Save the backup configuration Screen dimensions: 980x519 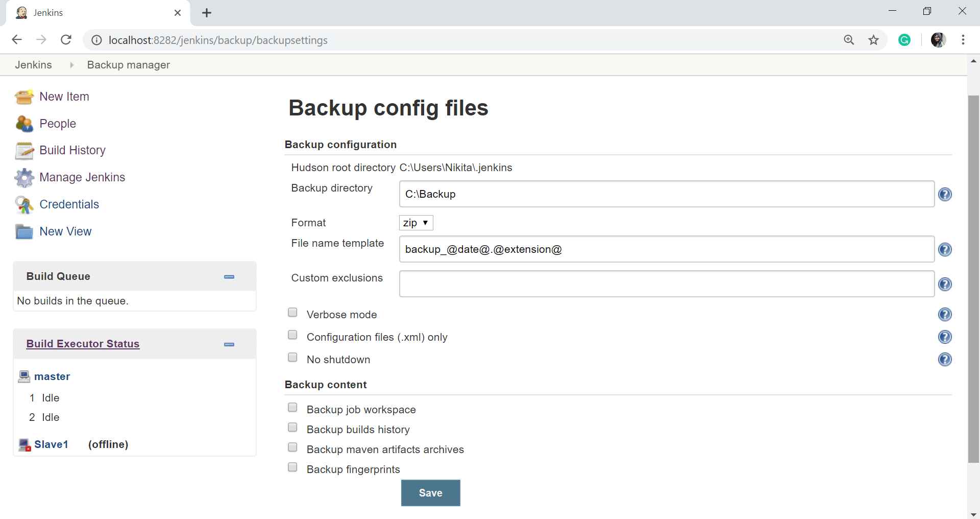click(431, 493)
